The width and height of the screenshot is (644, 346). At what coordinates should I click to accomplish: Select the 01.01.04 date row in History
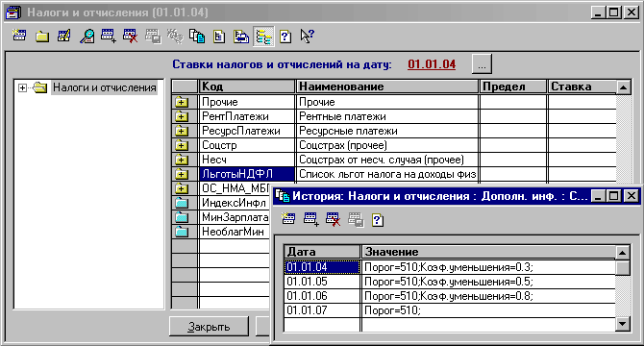click(322, 267)
